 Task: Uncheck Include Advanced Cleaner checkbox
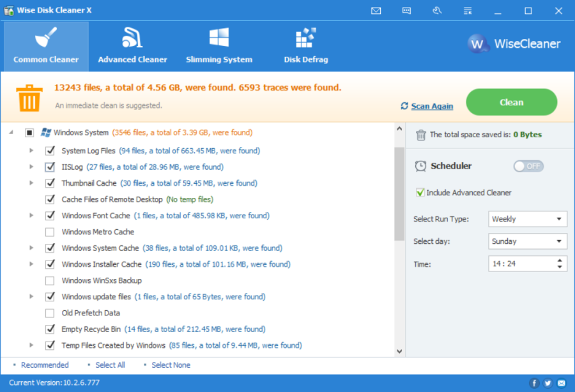pos(420,192)
